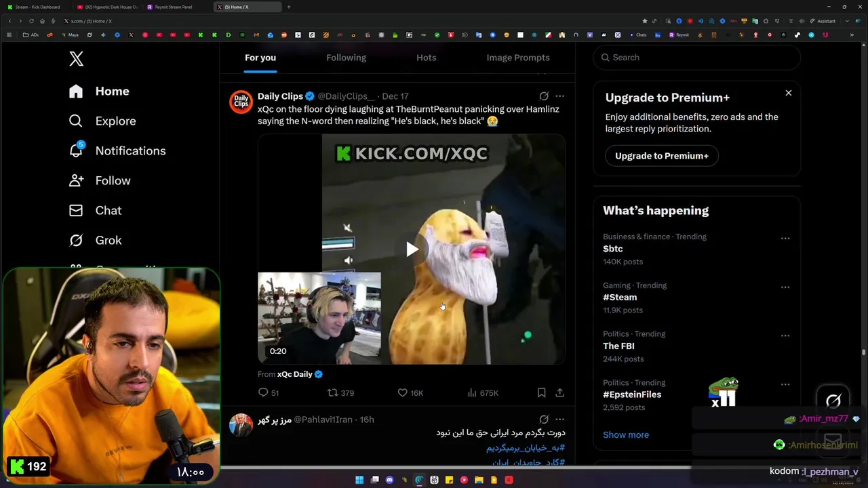The image size is (868, 488).
Task: Bookmark the Daily Clips post
Action: [x=541, y=392]
